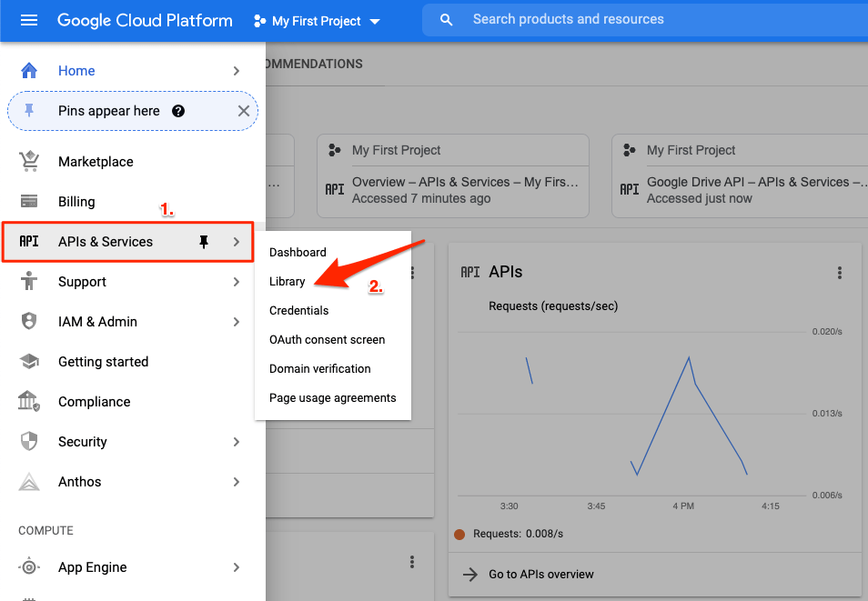Click the project icon on the Overview card header
The width and height of the screenshot is (868, 601).
[x=334, y=150]
